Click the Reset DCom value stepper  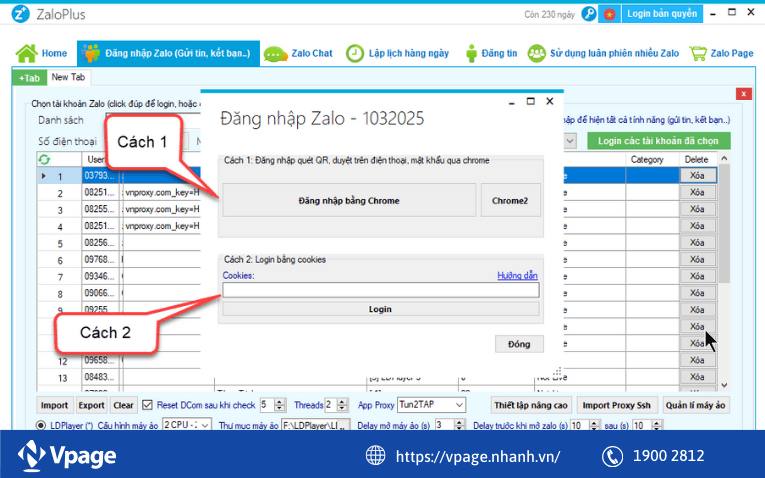[x=280, y=405]
